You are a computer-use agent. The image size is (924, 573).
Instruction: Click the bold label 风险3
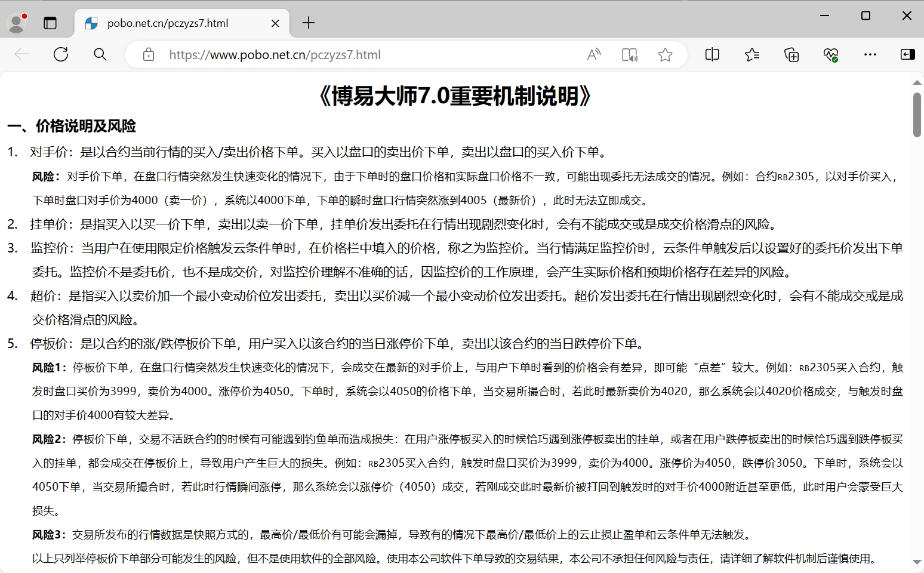pyautogui.click(x=48, y=535)
